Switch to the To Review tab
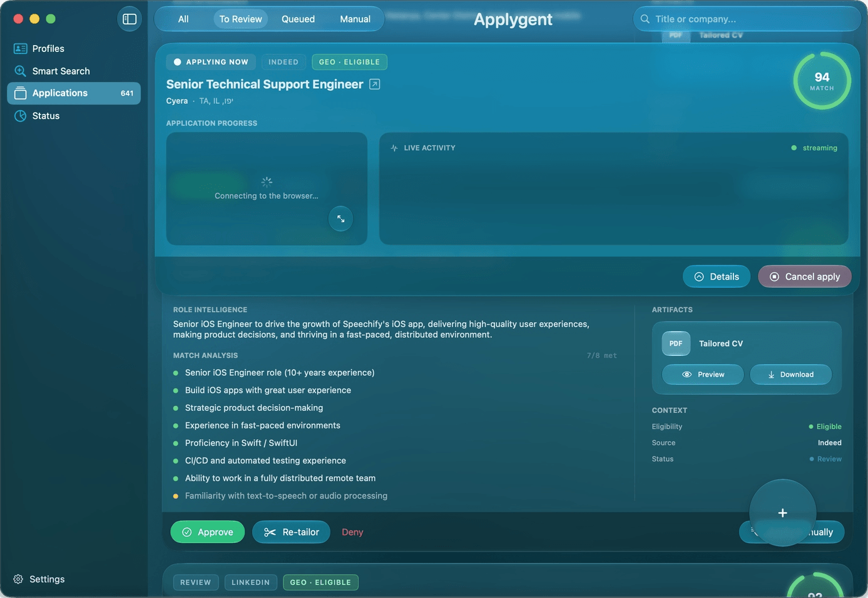This screenshot has height=598, width=868. 241,19
